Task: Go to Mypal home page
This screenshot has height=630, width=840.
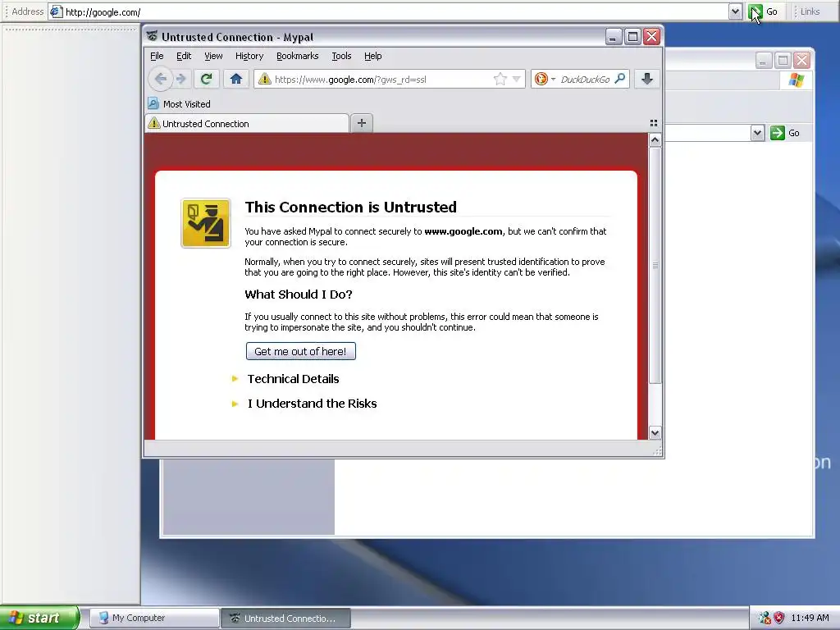Action: [236, 80]
